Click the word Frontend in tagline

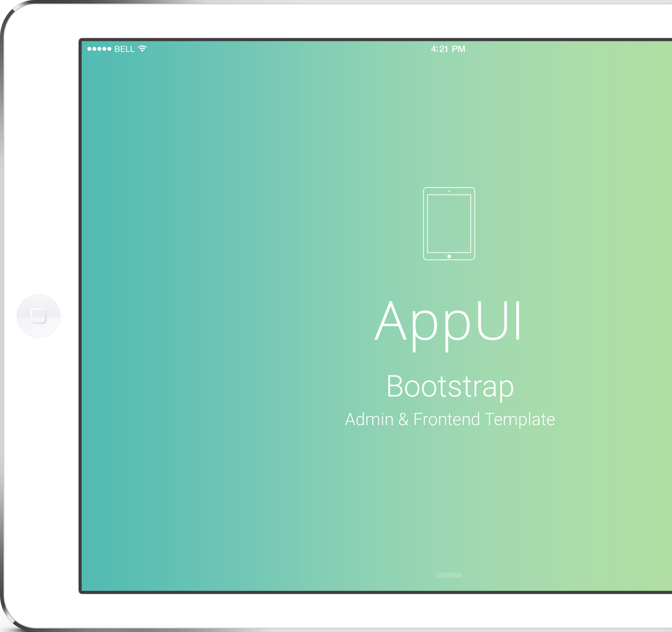[446, 419]
